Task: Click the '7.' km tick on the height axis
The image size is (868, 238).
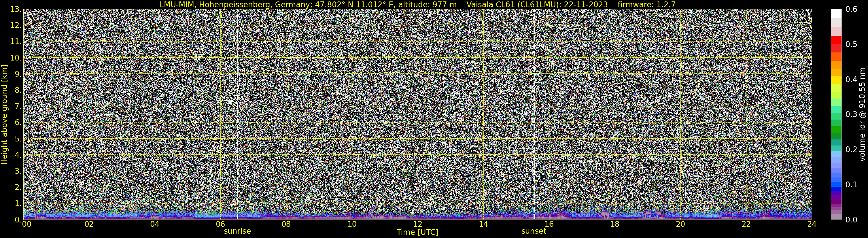Action: [18, 106]
